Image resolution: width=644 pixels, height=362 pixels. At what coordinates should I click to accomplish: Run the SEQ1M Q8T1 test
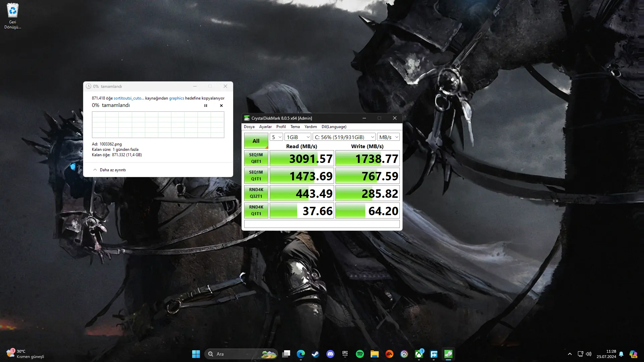[x=256, y=158]
